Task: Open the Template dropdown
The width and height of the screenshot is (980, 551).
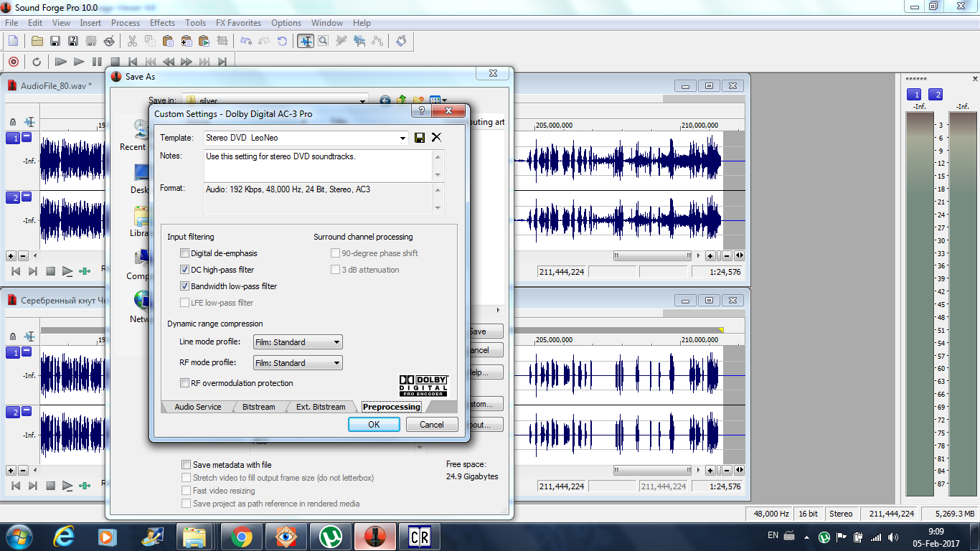Action: click(402, 138)
